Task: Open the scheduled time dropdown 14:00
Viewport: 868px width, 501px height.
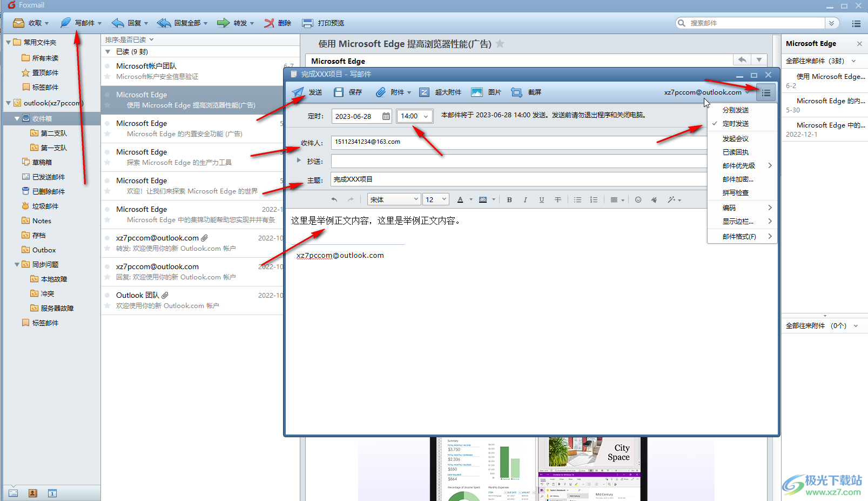Action: coord(414,116)
